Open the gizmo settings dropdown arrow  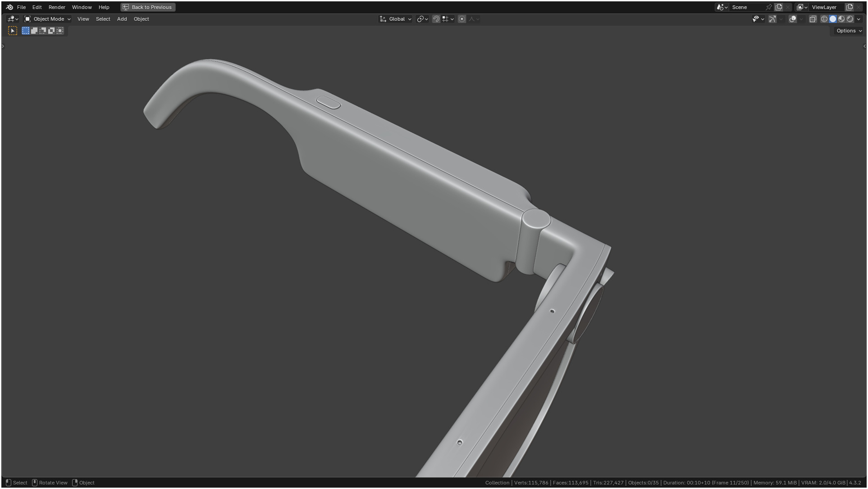pos(781,19)
